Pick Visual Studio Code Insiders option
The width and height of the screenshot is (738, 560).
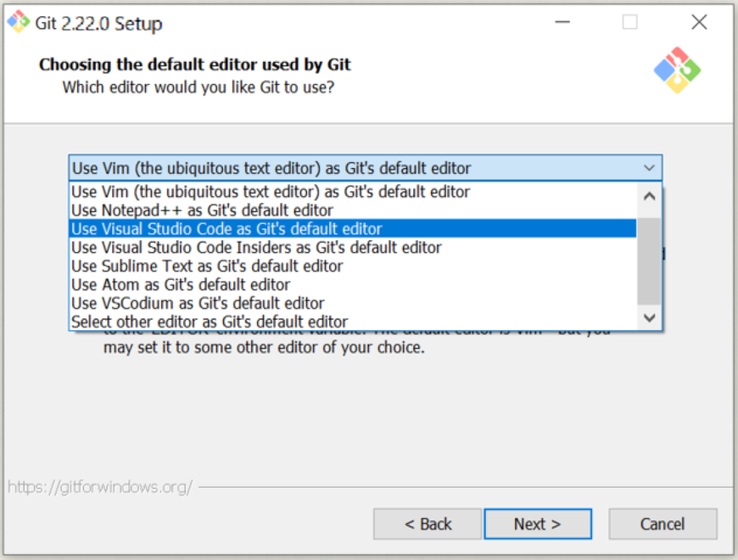(353, 248)
